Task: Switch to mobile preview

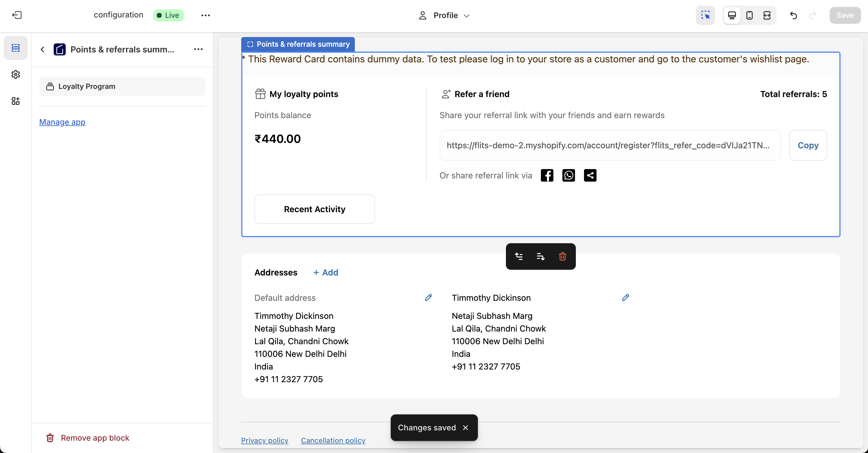Action: 750,15
